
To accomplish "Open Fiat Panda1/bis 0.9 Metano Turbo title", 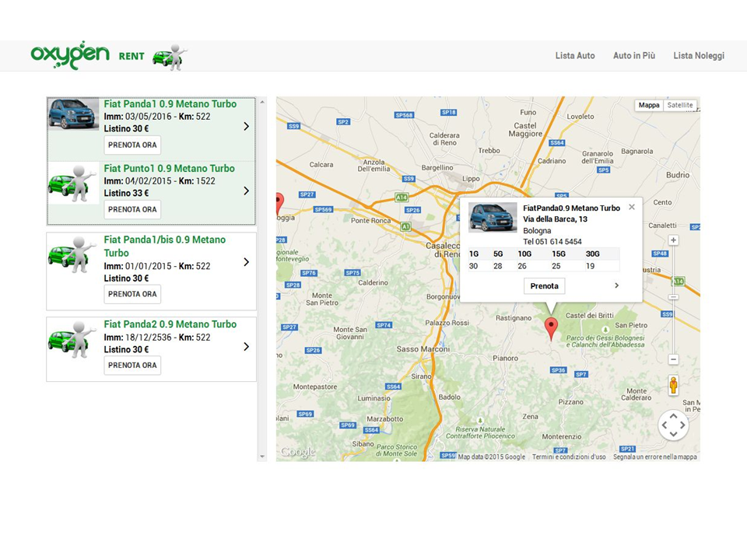I will [x=165, y=247].
